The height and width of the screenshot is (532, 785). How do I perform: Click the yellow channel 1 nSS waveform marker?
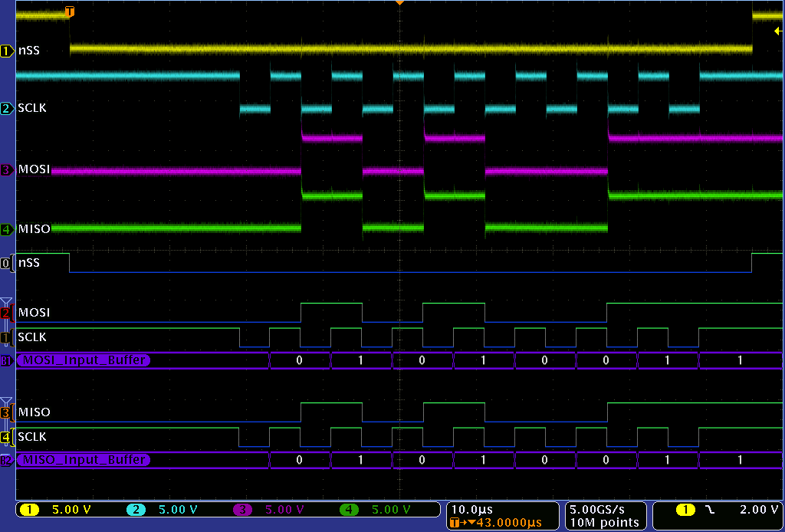click(8, 51)
